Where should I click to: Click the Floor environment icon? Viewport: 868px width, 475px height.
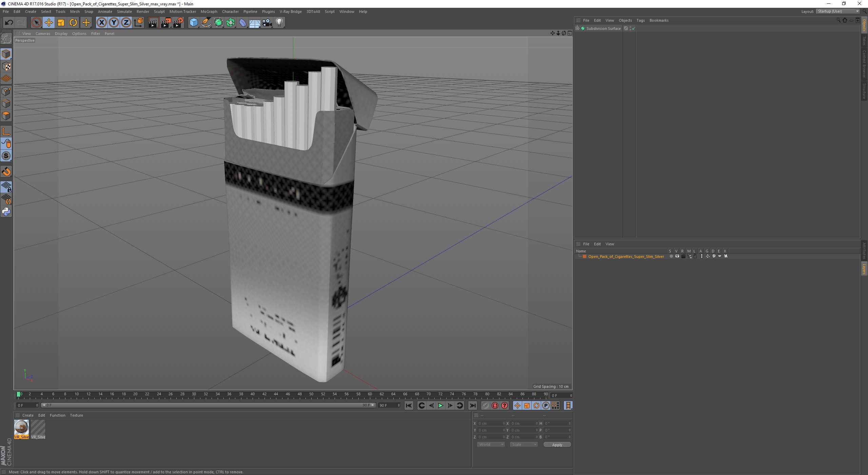click(x=255, y=23)
